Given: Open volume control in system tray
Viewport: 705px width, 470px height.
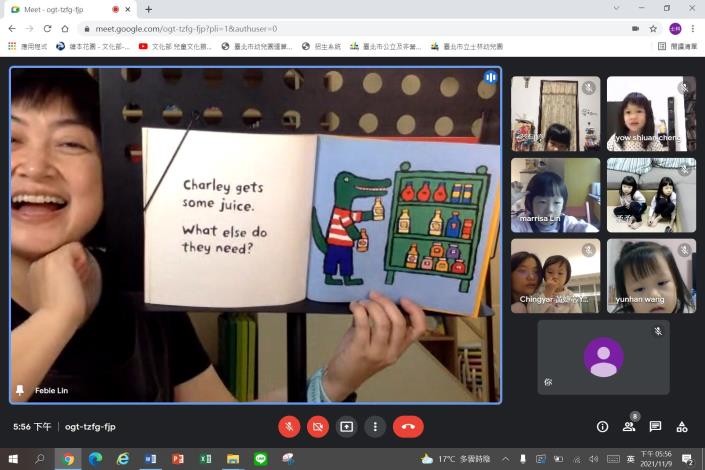Looking at the screenshot, I should tap(593, 459).
